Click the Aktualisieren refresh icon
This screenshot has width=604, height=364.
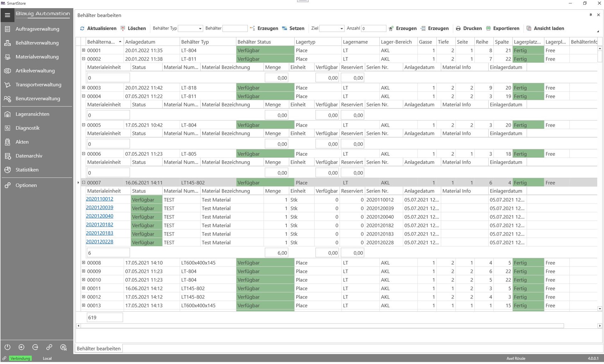(x=82, y=28)
